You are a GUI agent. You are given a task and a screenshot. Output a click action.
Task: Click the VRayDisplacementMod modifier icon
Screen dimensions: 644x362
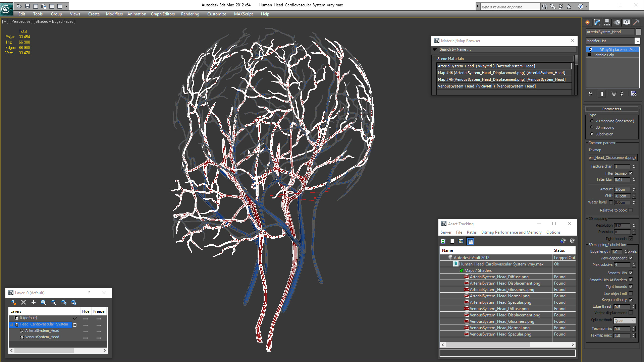[590, 49]
